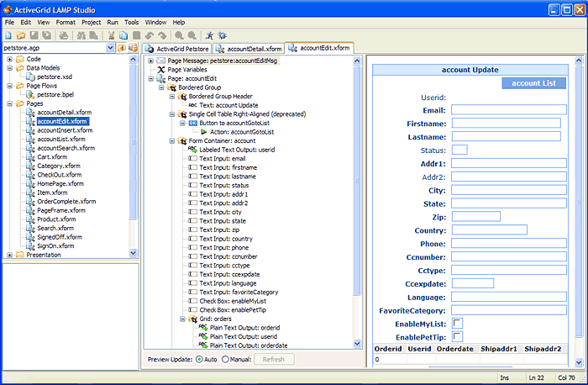The image size is (588, 385).
Task: Click the Run project running-man icon
Action: point(210,35)
